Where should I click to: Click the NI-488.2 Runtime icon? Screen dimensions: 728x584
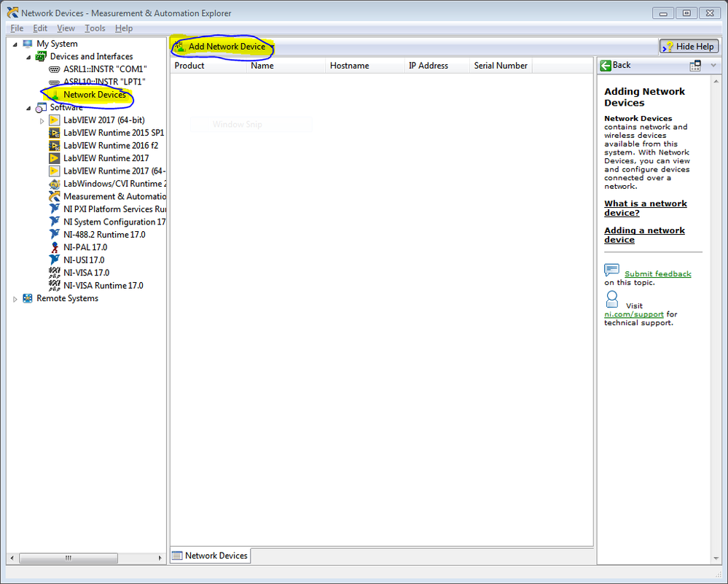click(x=55, y=235)
